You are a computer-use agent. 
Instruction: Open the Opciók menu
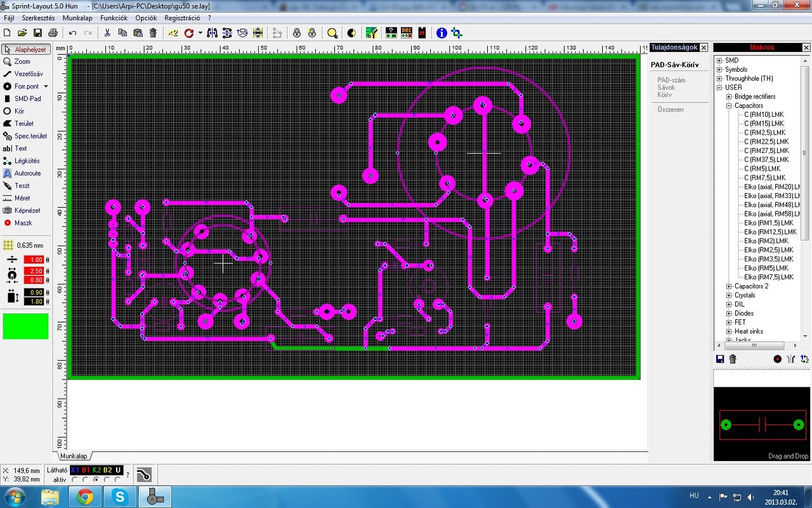pyautogui.click(x=146, y=18)
